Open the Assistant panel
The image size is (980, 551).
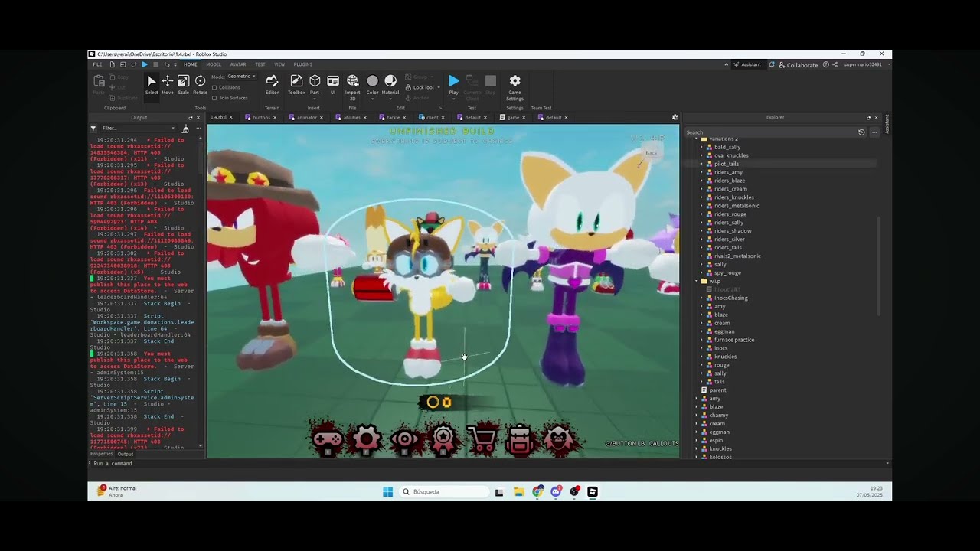pyautogui.click(x=747, y=64)
